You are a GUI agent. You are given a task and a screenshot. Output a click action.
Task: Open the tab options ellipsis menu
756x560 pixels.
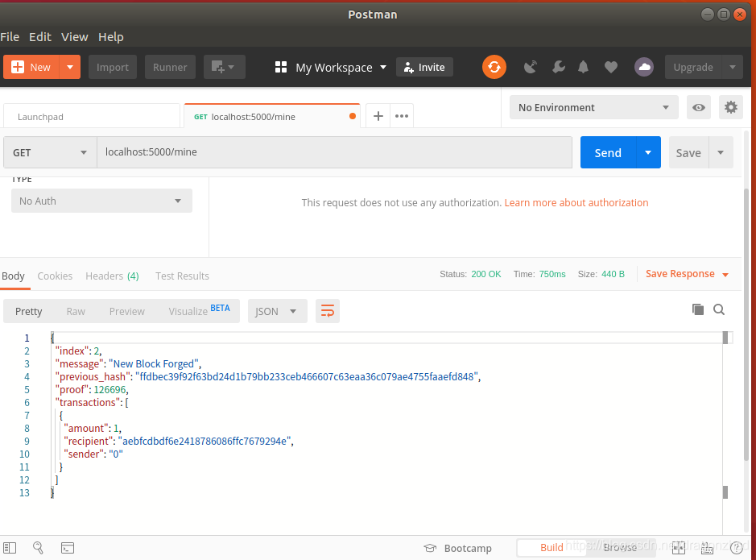point(402,116)
